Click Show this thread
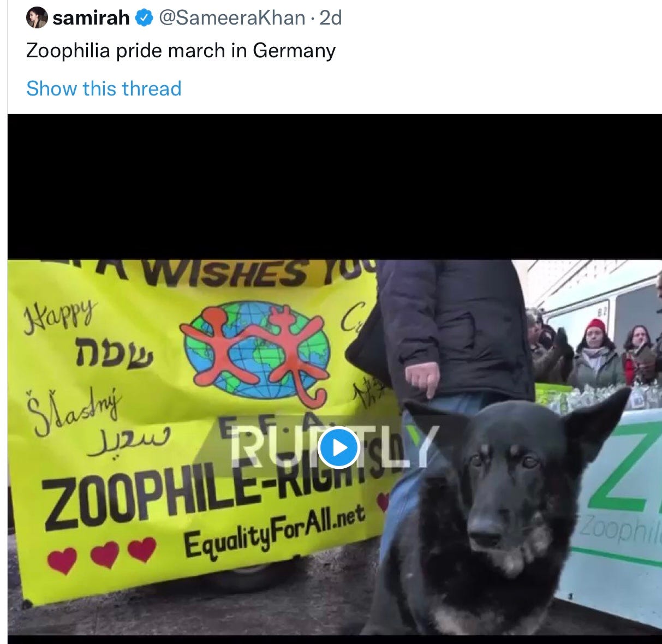Image resolution: width=662 pixels, height=644 pixels. pyautogui.click(x=104, y=88)
